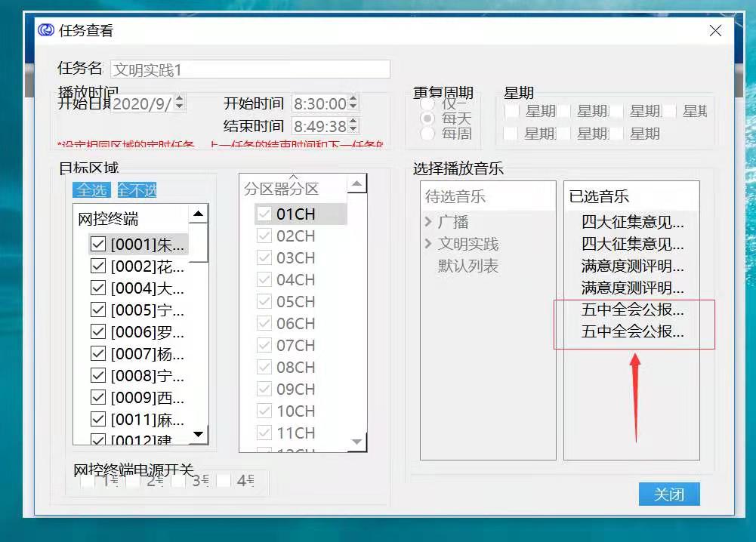Viewport: 756px width, 542px height.
Task: Click the up arrow on the zone list scrollbar
Action: tap(357, 182)
